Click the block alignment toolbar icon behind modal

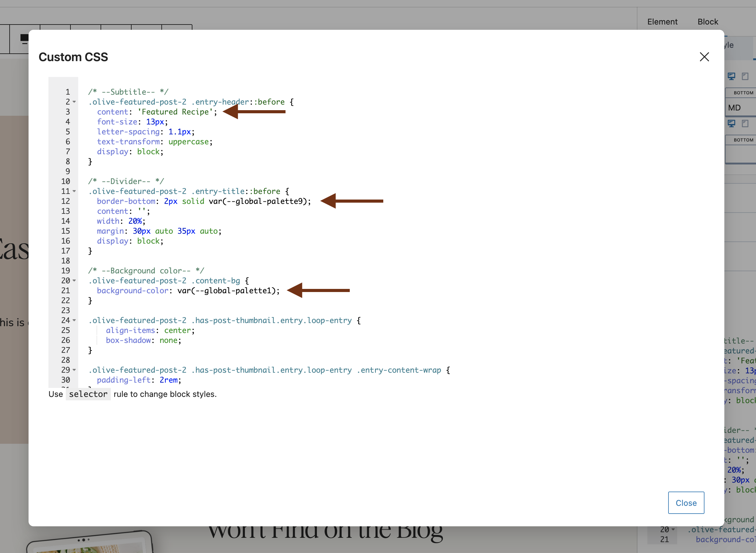tap(24, 38)
